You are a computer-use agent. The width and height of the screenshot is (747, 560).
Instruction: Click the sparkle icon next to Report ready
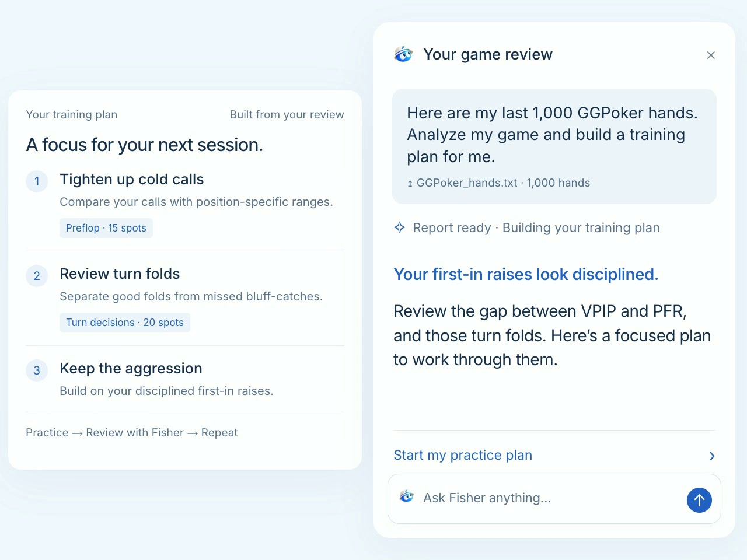pos(400,228)
